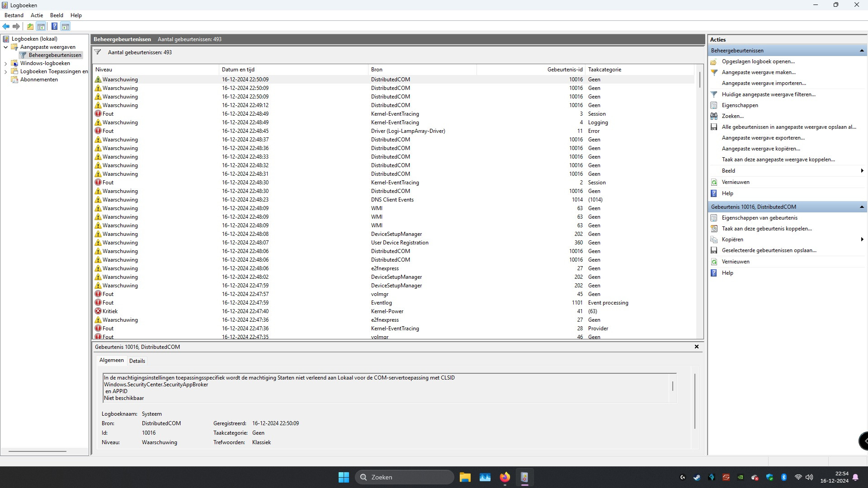868x488 pixels.
Task: Collapse the Beheergebeurtenissen actions section
Action: (x=862, y=51)
